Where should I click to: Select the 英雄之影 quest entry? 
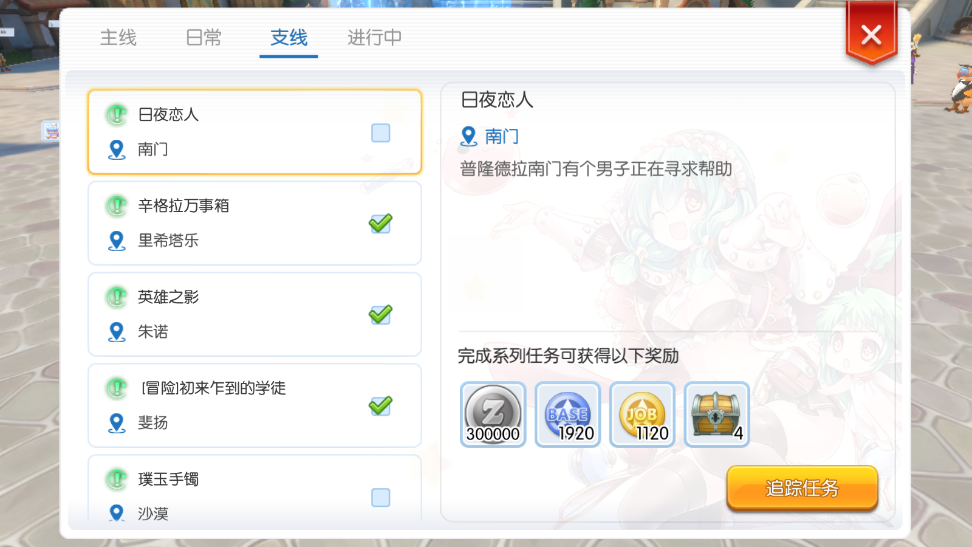(255, 314)
